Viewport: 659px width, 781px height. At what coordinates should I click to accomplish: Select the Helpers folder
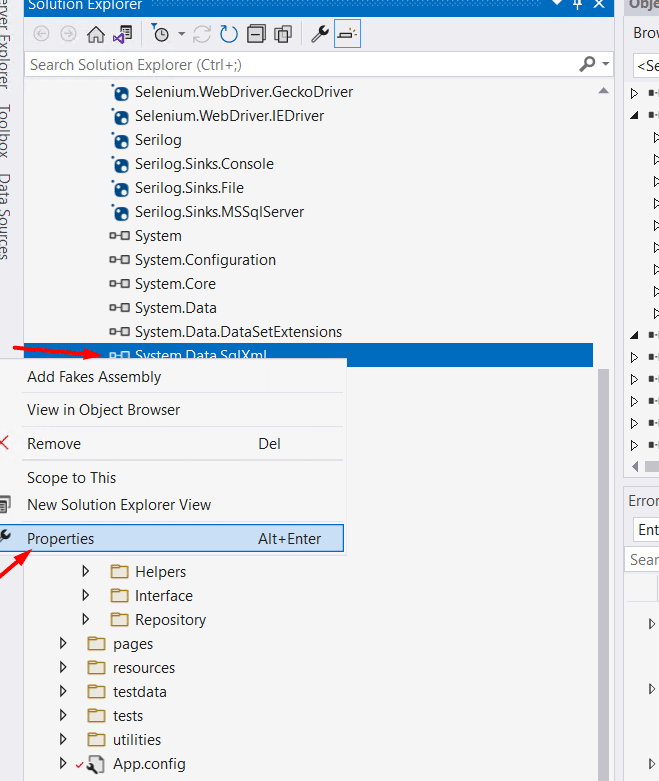(x=160, y=572)
